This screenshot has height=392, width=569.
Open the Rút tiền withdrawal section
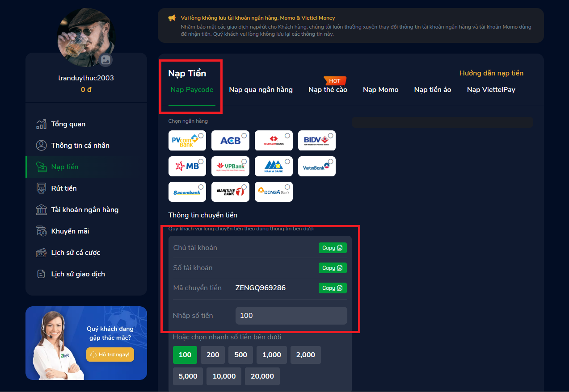pyautogui.click(x=41, y=188)
